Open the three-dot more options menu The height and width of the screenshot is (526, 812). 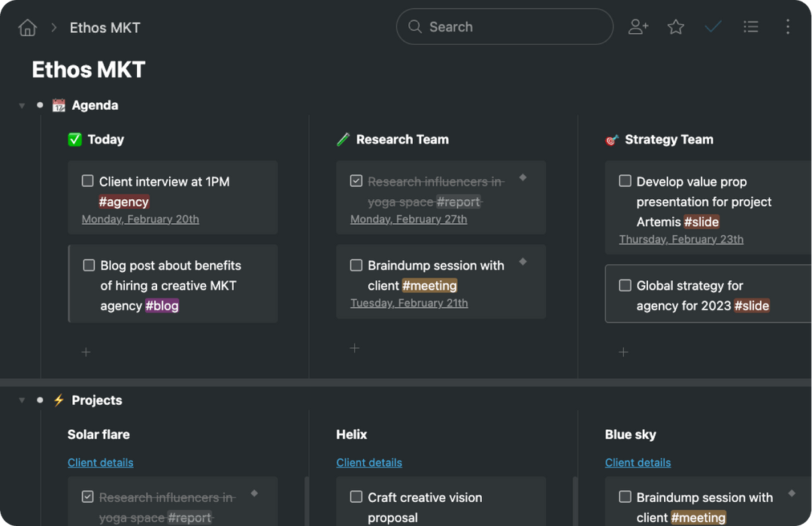787,27
